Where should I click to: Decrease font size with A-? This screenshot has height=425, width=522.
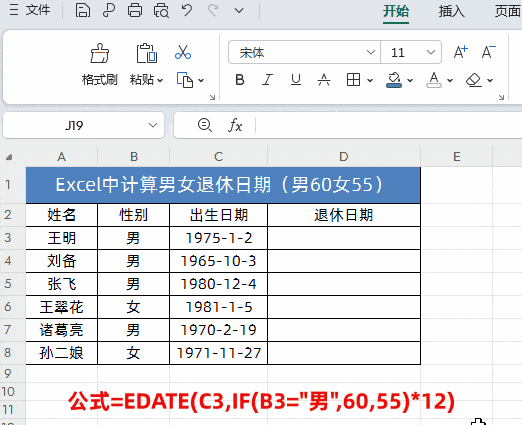pos(488,52)
